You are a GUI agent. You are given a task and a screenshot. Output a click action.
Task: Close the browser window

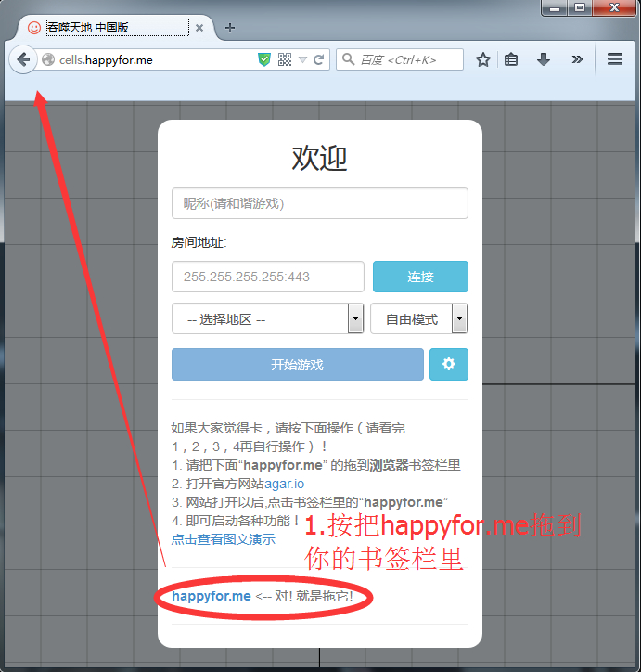[614, 8]
